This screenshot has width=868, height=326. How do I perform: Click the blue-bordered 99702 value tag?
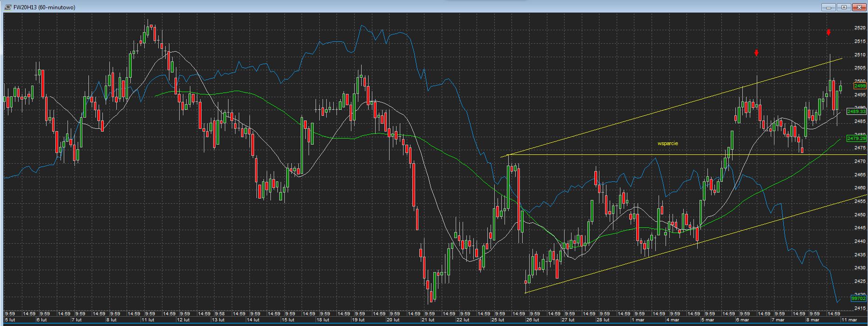tap(858, 298)
